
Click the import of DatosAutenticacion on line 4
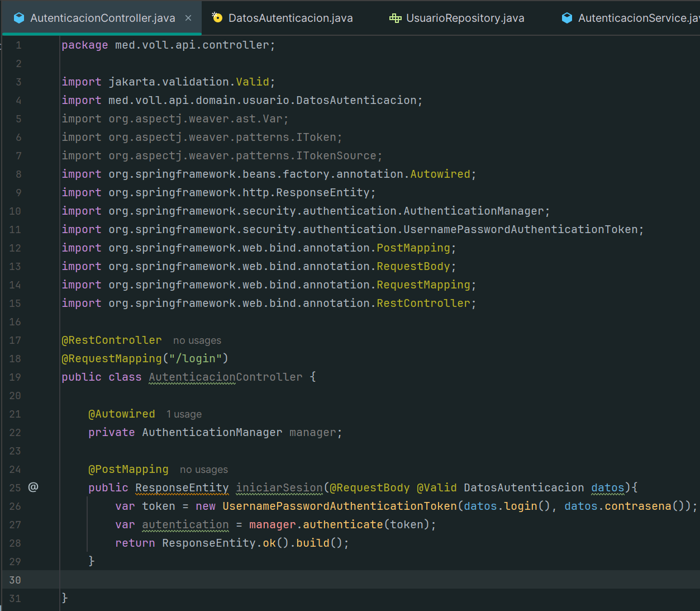click(x=242, y=100)
